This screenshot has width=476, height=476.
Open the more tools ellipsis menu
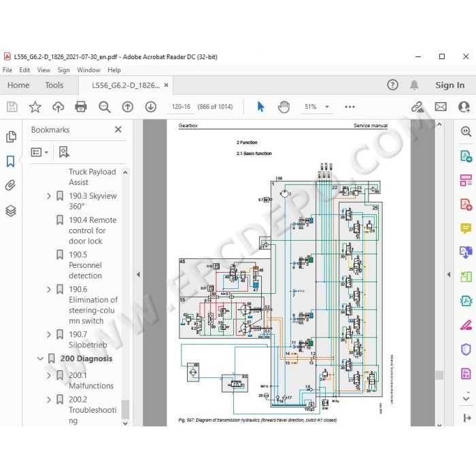(350, 107)
